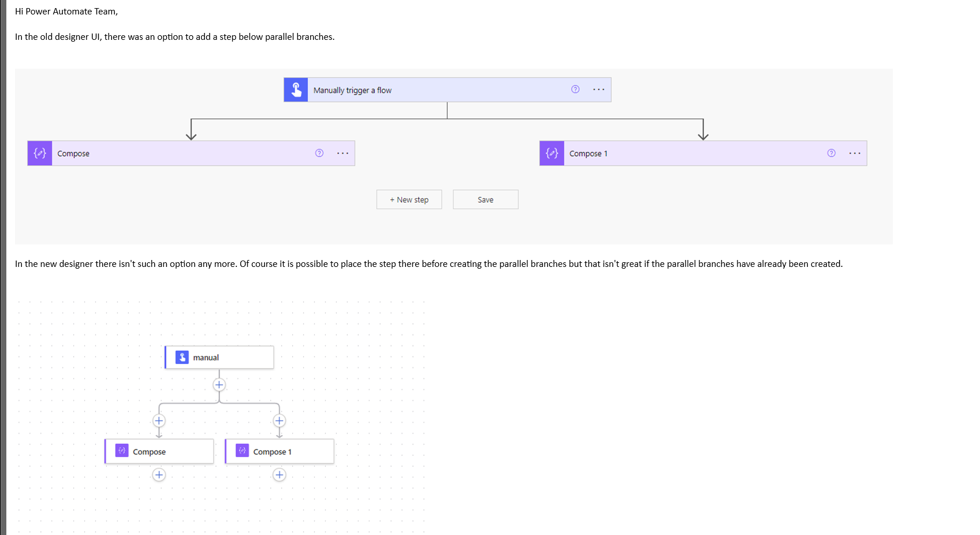The image size is (980, 535).
Task: Select the Compose icon in the new designer canvas
Action: pyautogui.click(x=121, y=451)
